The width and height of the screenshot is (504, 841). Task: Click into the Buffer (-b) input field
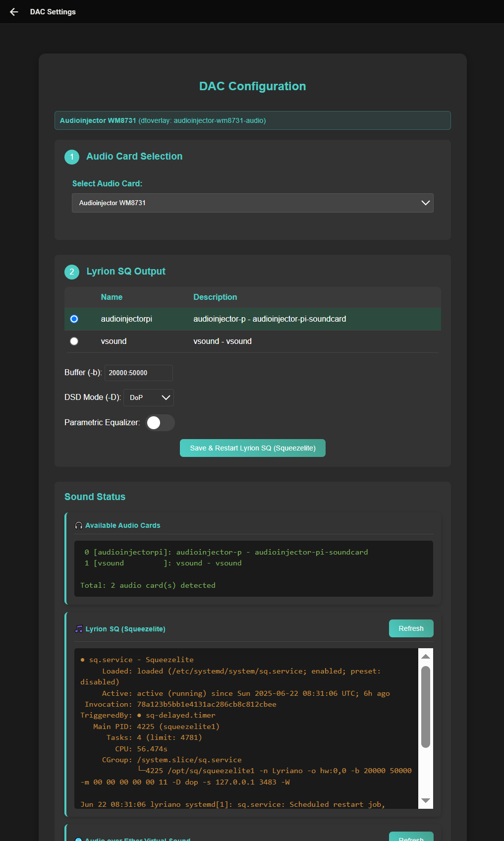click(139, 373)
